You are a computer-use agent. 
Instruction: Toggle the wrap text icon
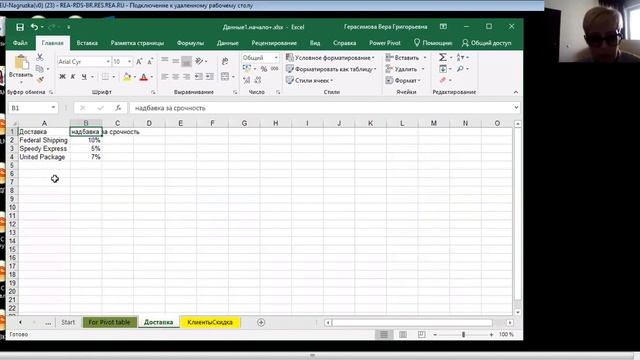tap(225, 61)
